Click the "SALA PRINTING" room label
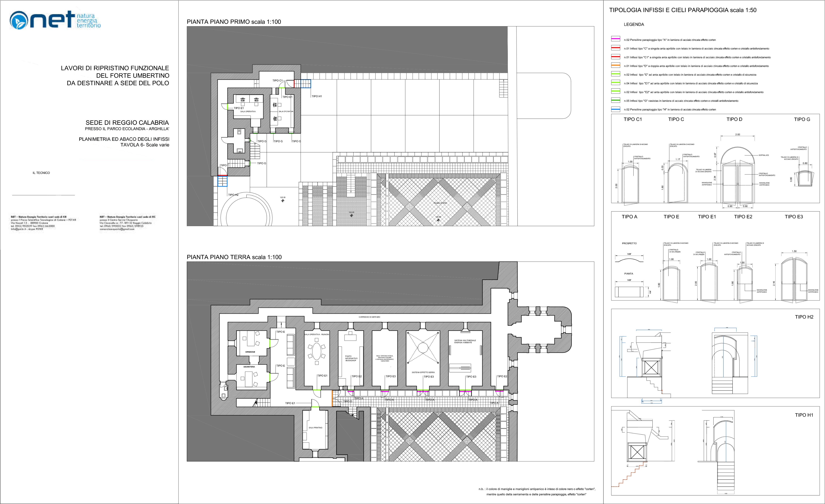This screenshot has height=504, width=825. [315, 428]
